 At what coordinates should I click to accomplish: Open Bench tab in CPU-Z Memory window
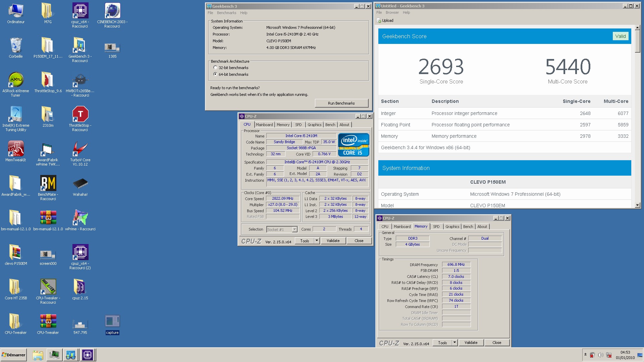pos(468,227)
